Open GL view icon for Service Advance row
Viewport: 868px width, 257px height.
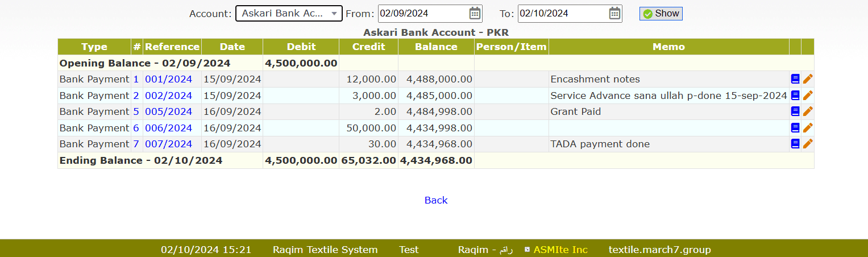[795, 96]
